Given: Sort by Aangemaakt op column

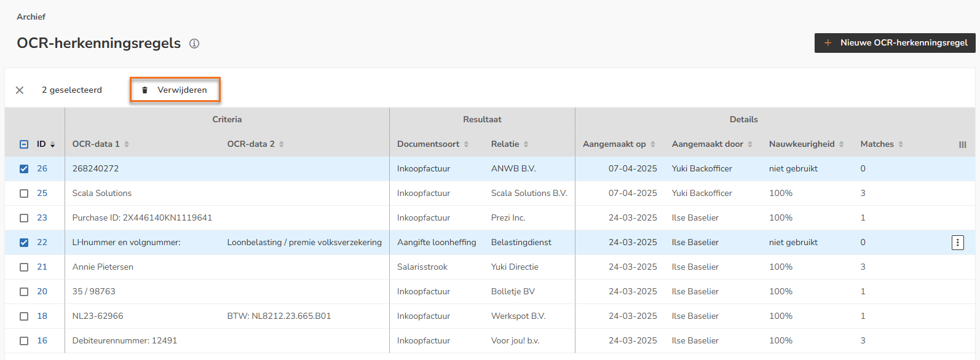Looking at the screenshot, I should 653,144.
